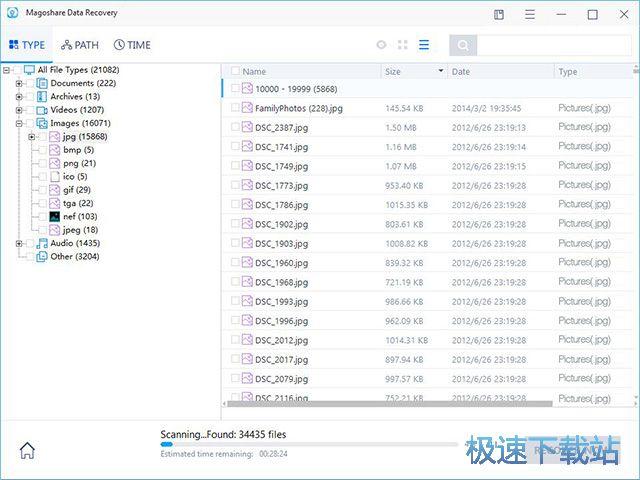The width and height of the screenshot is (640, 480).
Task: Open the layout panel icon in title bar
Action: click(x=499, y=15)
